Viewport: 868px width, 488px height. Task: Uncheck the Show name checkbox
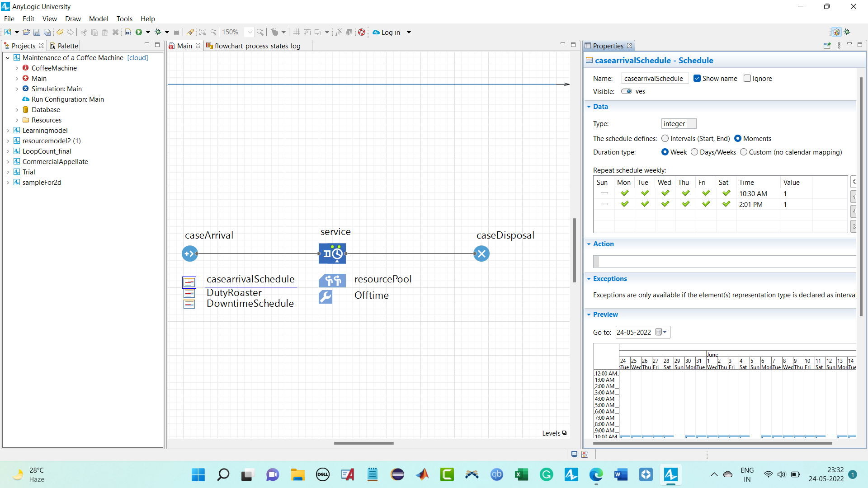[697, 78]
